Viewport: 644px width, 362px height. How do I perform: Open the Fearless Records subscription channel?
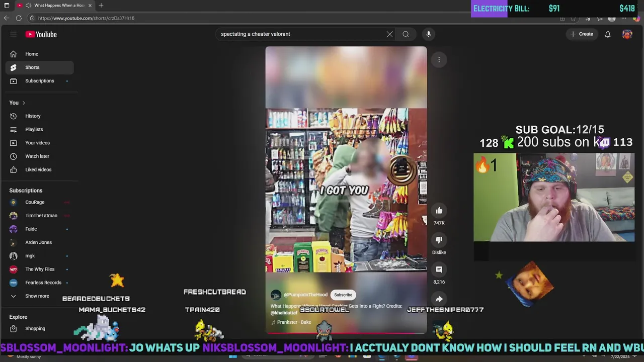coord(40,283)
